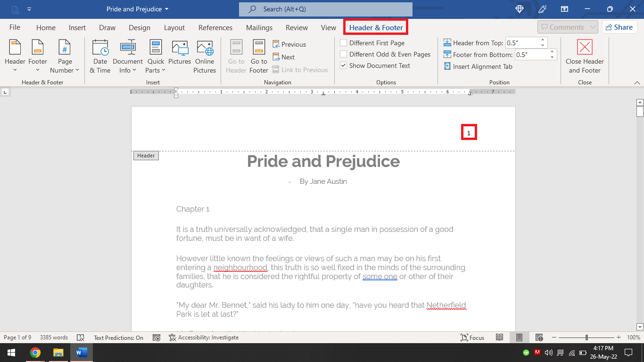644x362 pixels.
Task: Insert an Alignment Tab
Action: pos(478,66)
